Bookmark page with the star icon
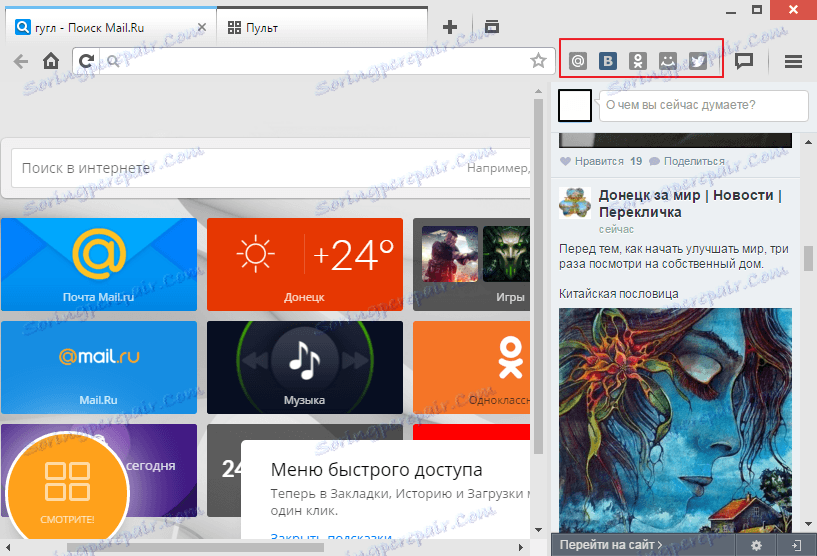 coord(538,60)
